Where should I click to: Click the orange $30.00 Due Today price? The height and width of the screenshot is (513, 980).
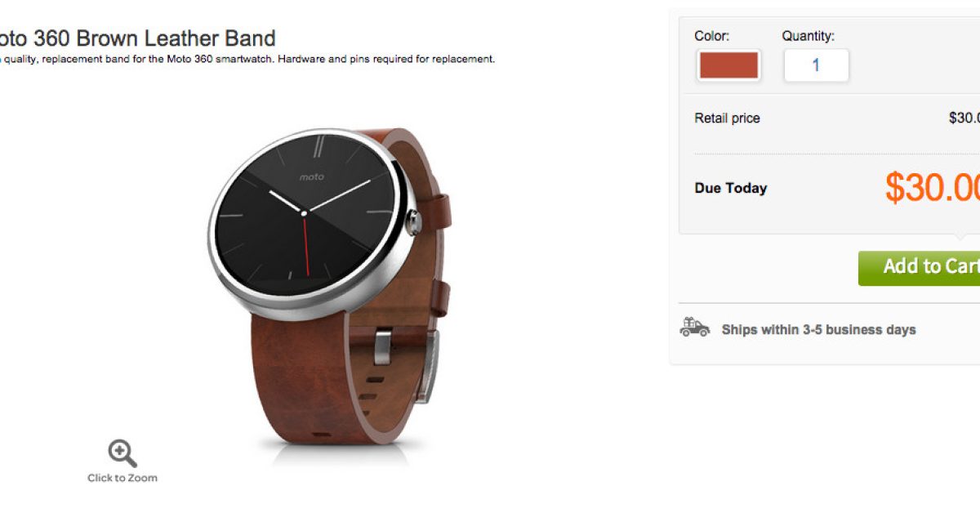pyautogui.click(x=932, y=187)
